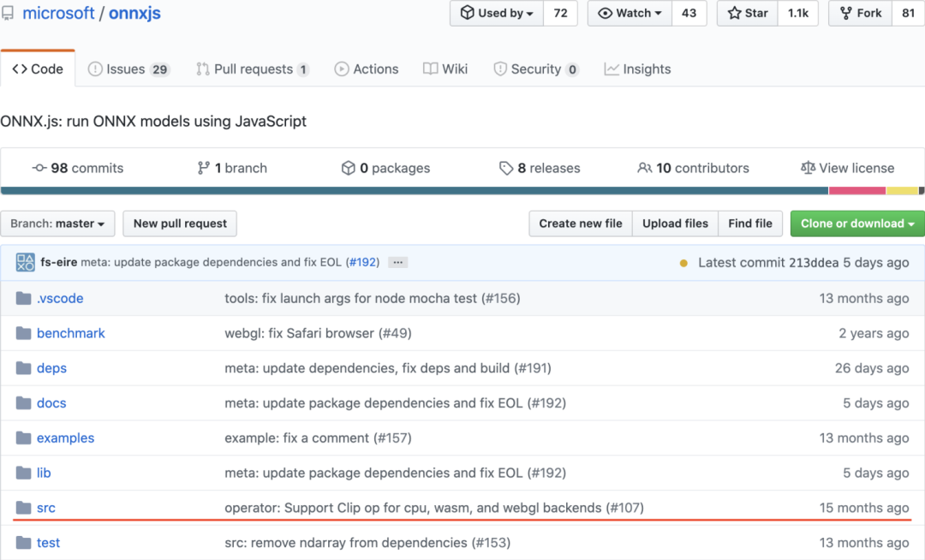Open the Pull requests tab
Viewport: 925px width, 560px height.
point(253,69)
